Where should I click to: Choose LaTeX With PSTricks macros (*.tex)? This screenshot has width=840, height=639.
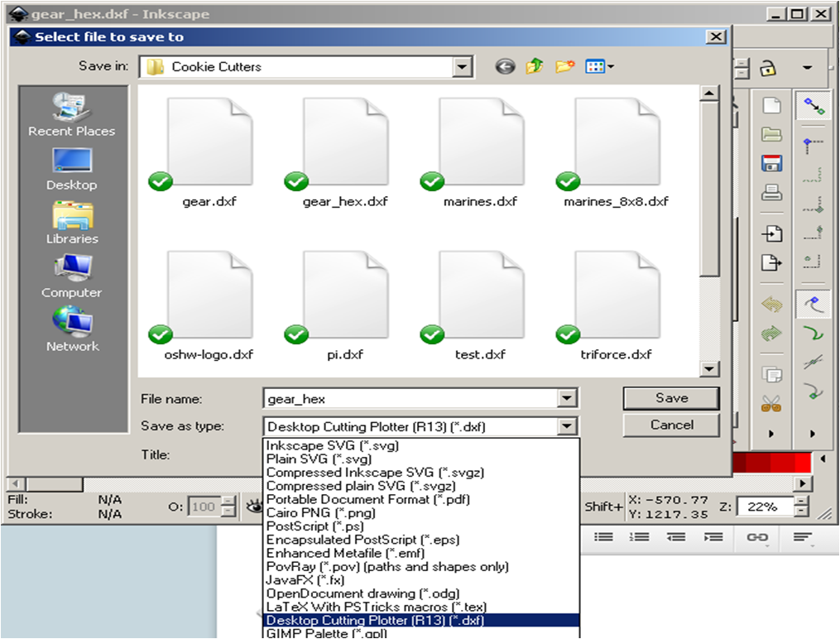pos(421,607)
